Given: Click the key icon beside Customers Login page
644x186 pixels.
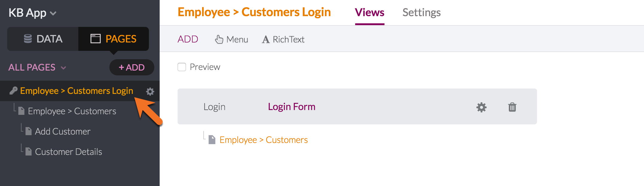Looking at the screenshot, I should click(x=13, y=91).
